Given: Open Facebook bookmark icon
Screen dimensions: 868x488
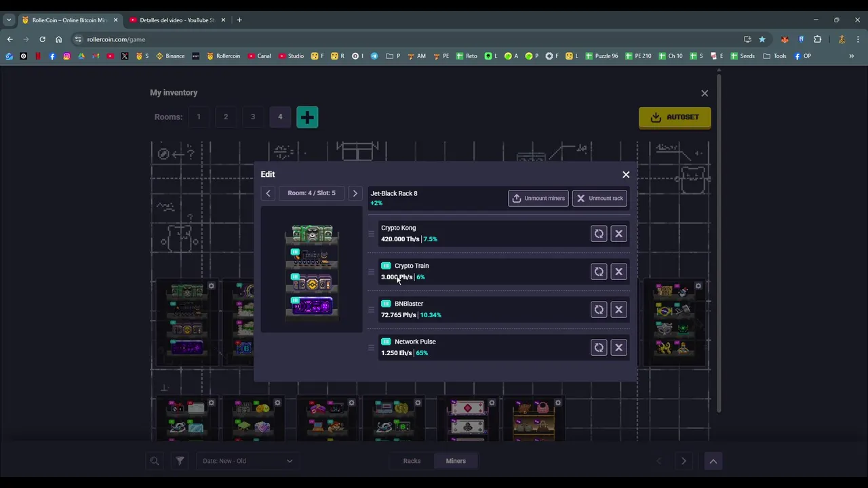Looking at the screenshot, I should point(52,56).
